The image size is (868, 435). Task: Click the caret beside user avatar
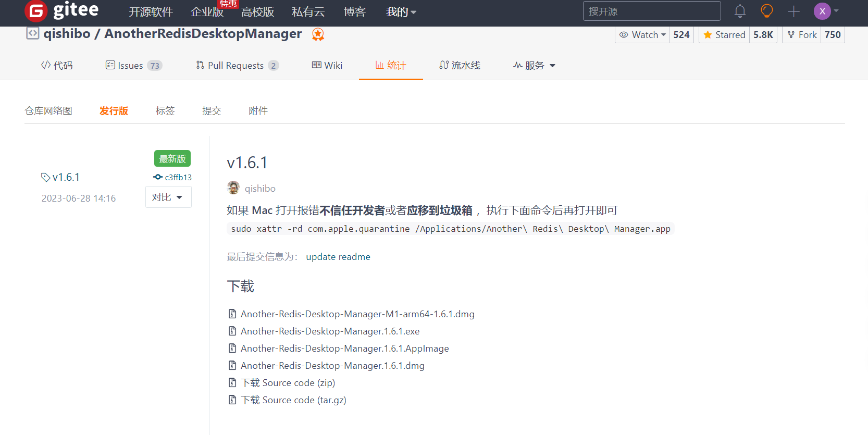coord(836,10)
